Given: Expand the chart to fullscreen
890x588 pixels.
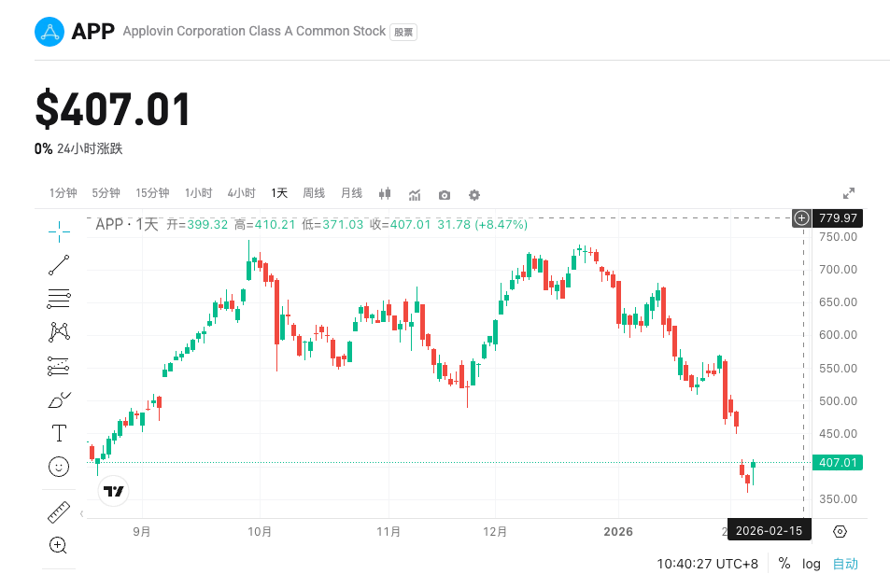Looking at the screenshot, I should coord(849,193).
